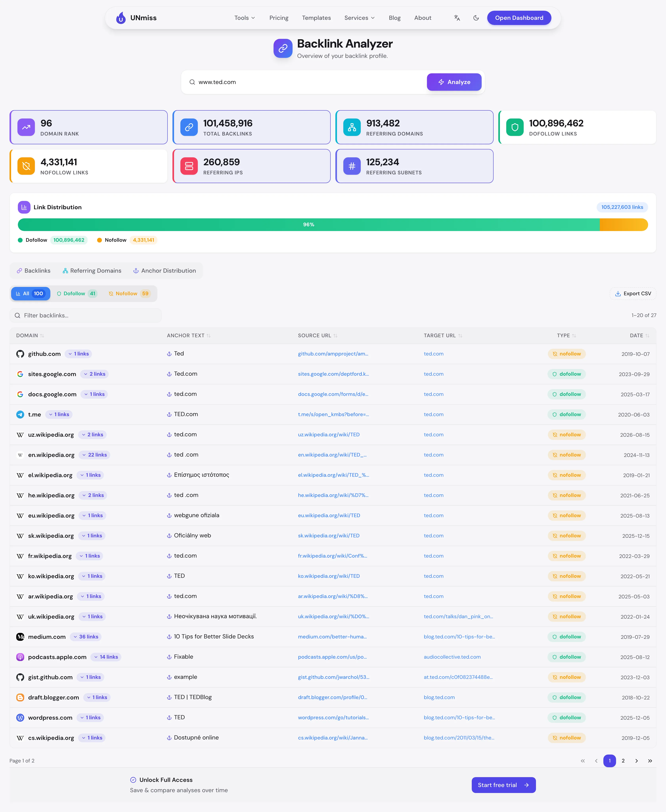Open Blog in navigation
666x812 pixels.
click(x=394, y=18)
